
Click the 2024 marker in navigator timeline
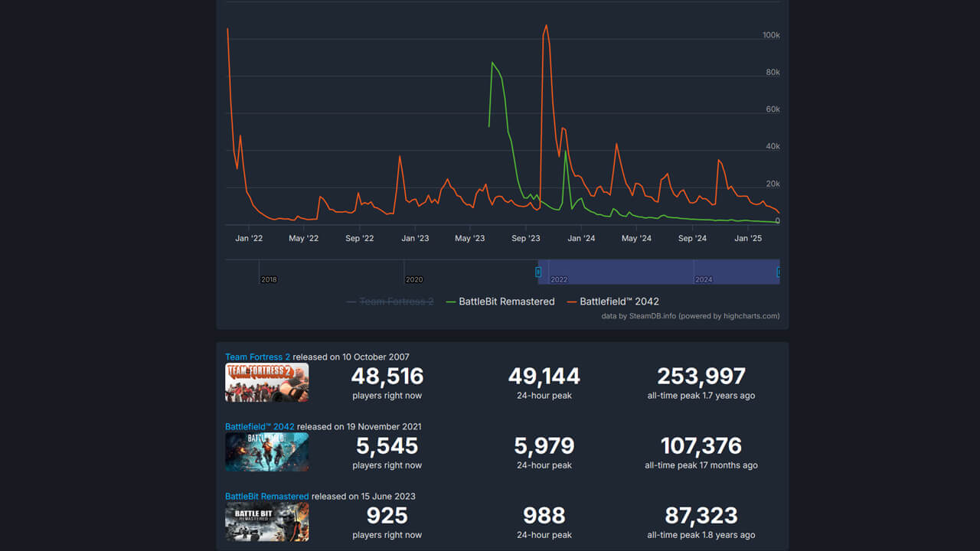pos(704,279)
